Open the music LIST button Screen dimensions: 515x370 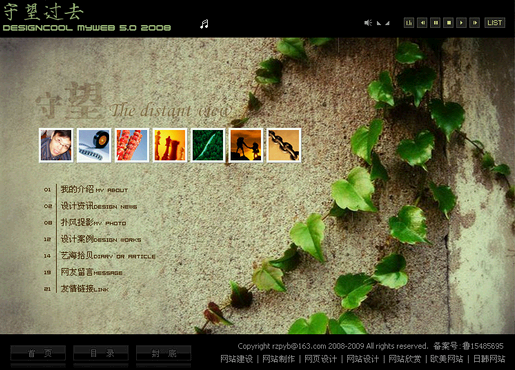pyautogui.click(x=495, y=23)
